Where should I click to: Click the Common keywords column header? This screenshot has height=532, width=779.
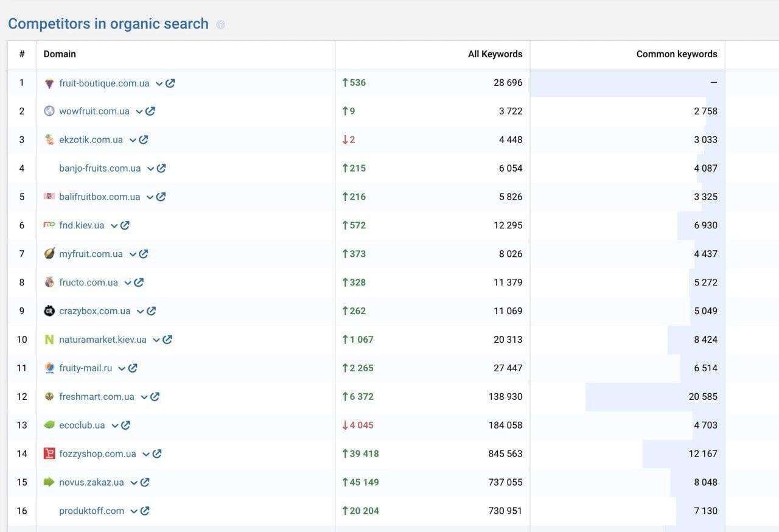(677, 54)
